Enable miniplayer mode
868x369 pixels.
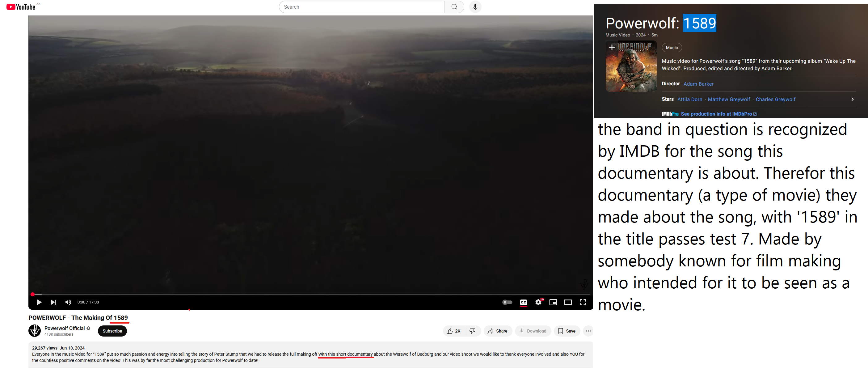click(553, 302)
